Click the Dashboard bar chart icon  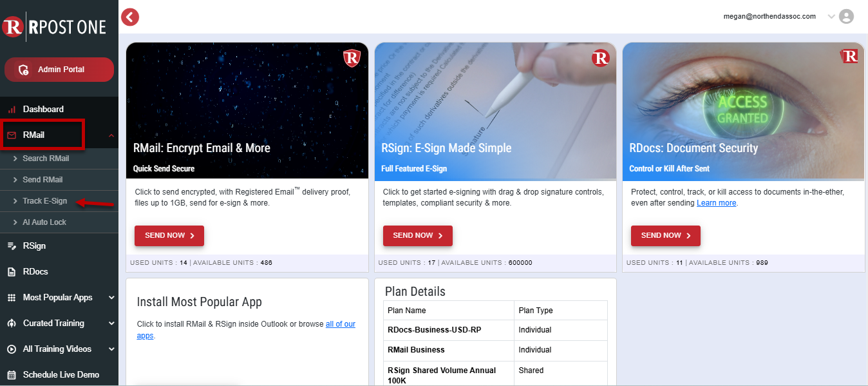pyautogui.click(x=12, y=110)
